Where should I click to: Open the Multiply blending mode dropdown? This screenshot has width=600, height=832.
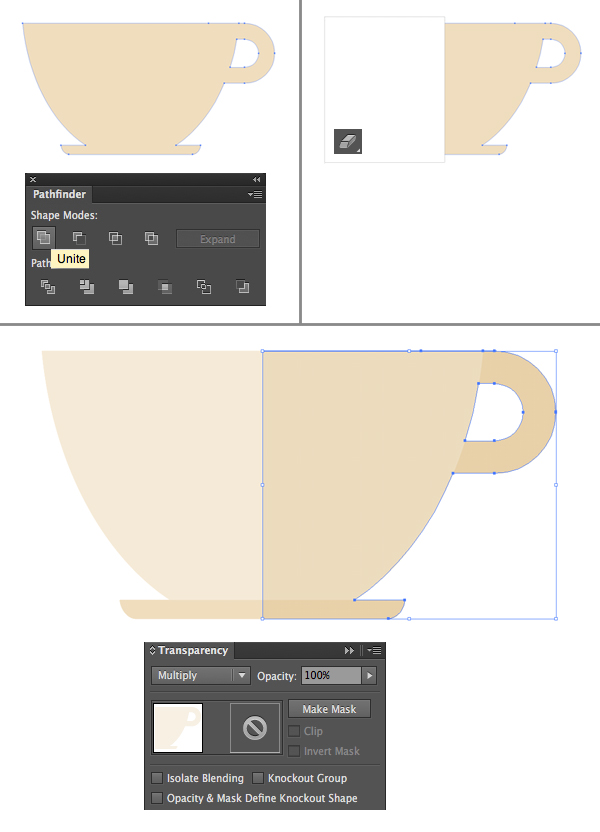(x=201, y=676)
